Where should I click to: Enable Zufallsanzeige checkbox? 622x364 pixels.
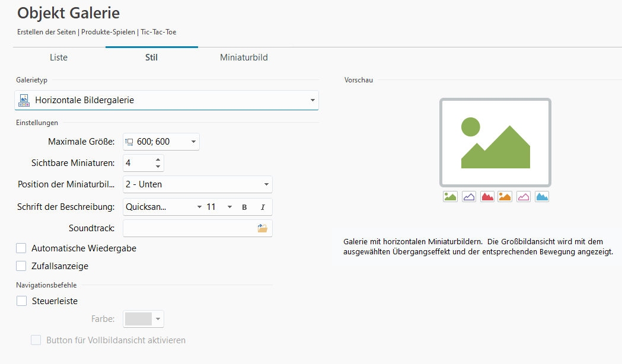21,266
